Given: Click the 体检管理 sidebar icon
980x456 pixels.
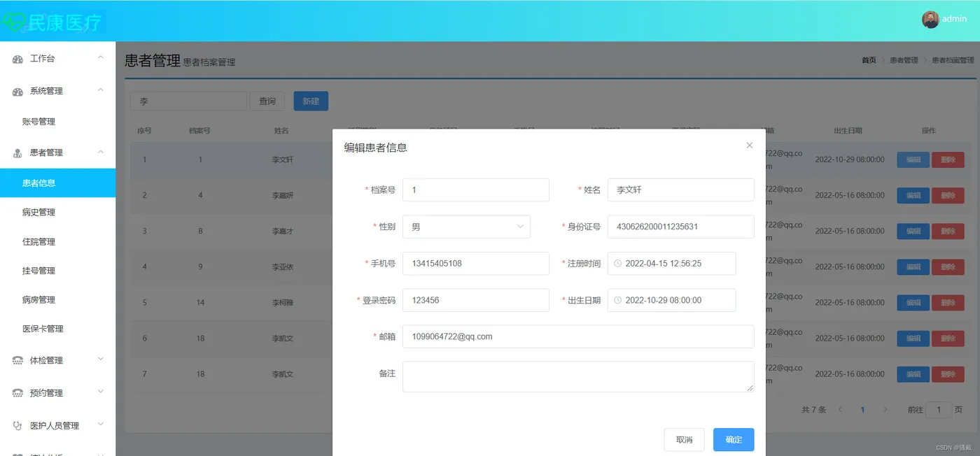Looking at the screenshot, I should coord(18,360).
